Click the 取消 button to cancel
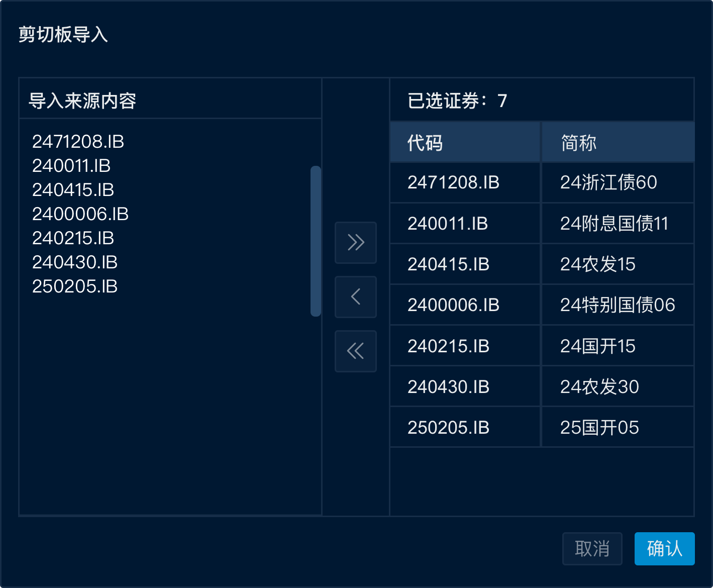The image size is (713, 588). (x=592, y=549)
